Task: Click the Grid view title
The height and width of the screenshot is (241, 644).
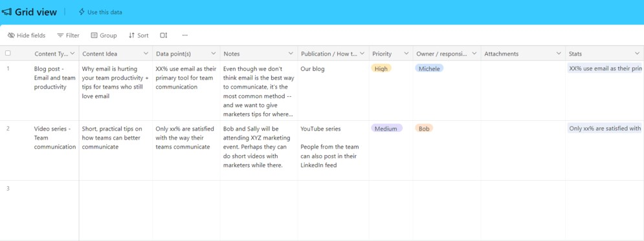Action: point(36,12)
